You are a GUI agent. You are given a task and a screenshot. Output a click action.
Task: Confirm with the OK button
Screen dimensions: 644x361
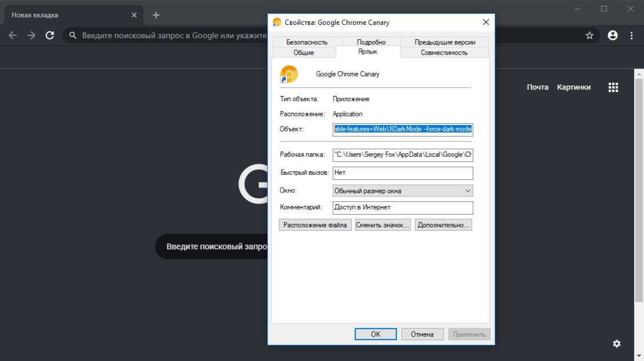[376, 334]
